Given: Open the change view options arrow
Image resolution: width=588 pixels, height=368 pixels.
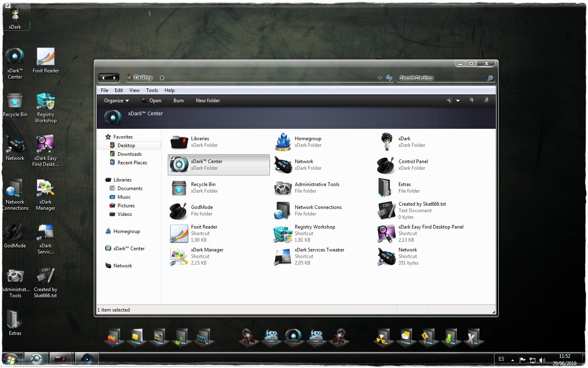Looking at the screenshot, I should click(x=458, y=101).
